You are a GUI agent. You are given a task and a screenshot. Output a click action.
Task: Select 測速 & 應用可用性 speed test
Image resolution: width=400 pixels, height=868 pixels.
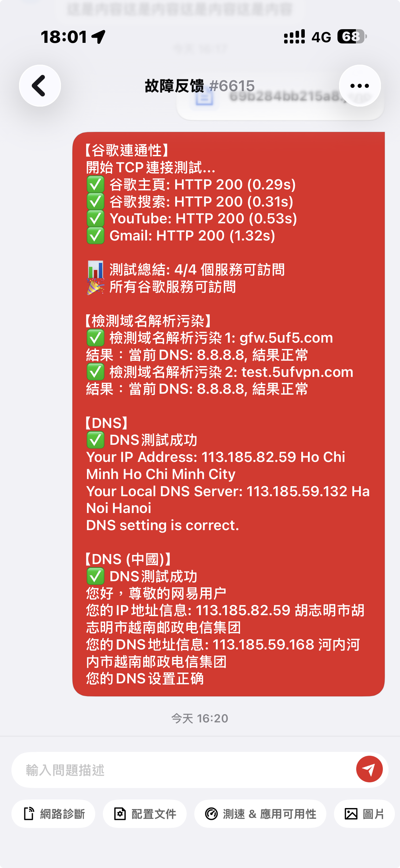tap(260, 814)
